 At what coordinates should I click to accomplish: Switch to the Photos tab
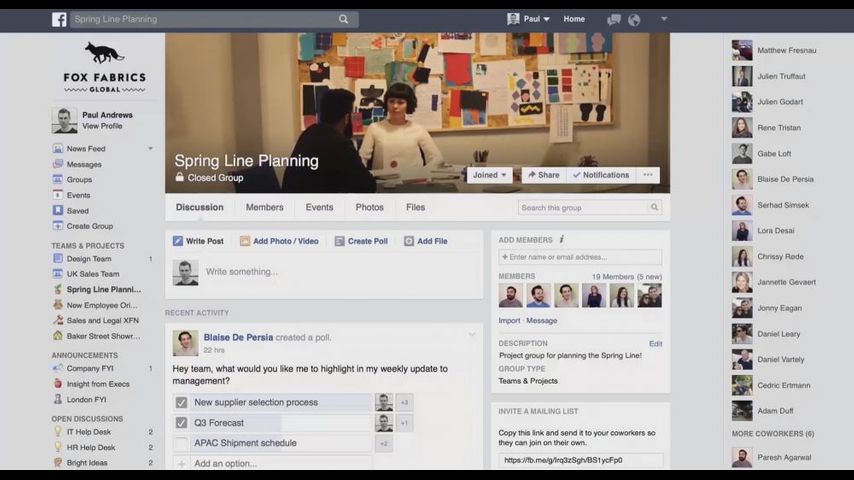(369, 208)
